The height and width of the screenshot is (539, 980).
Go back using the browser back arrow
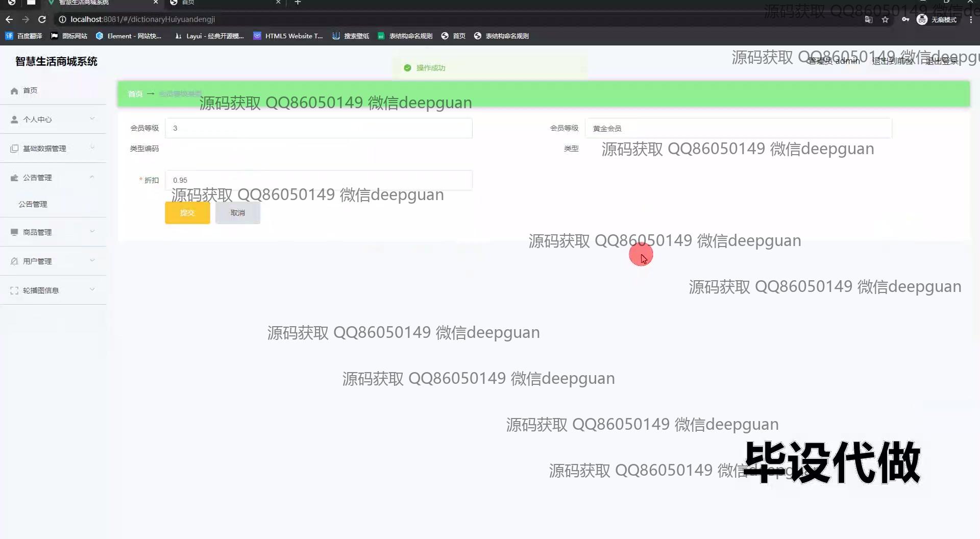(x=9, y=19)
